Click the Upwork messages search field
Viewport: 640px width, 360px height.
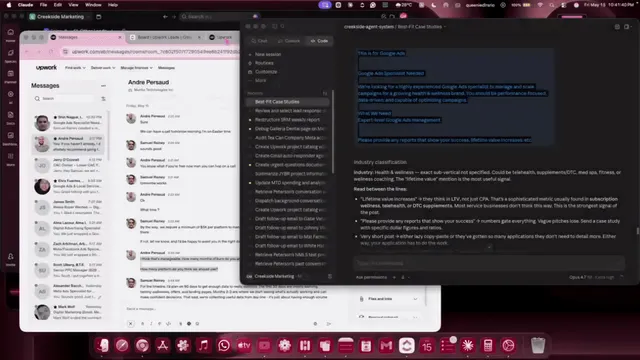pyautogui.click(x=65, y=98)
